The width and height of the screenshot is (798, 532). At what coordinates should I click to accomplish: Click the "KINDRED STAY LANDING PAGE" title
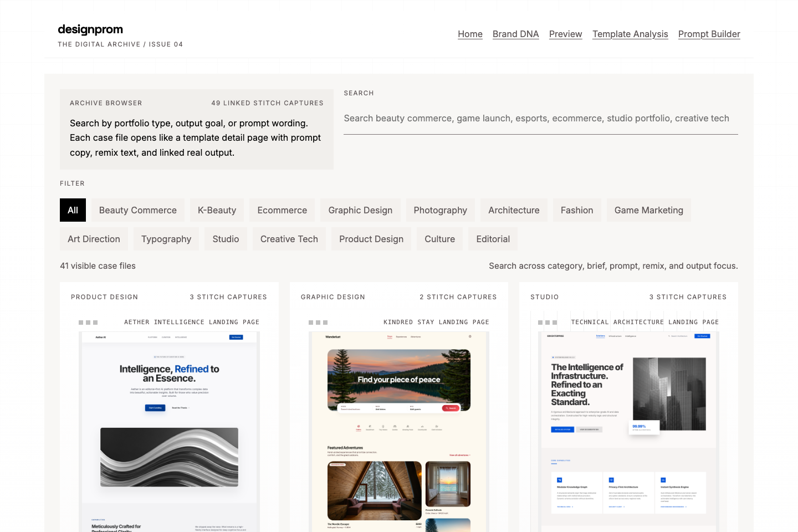436,322
